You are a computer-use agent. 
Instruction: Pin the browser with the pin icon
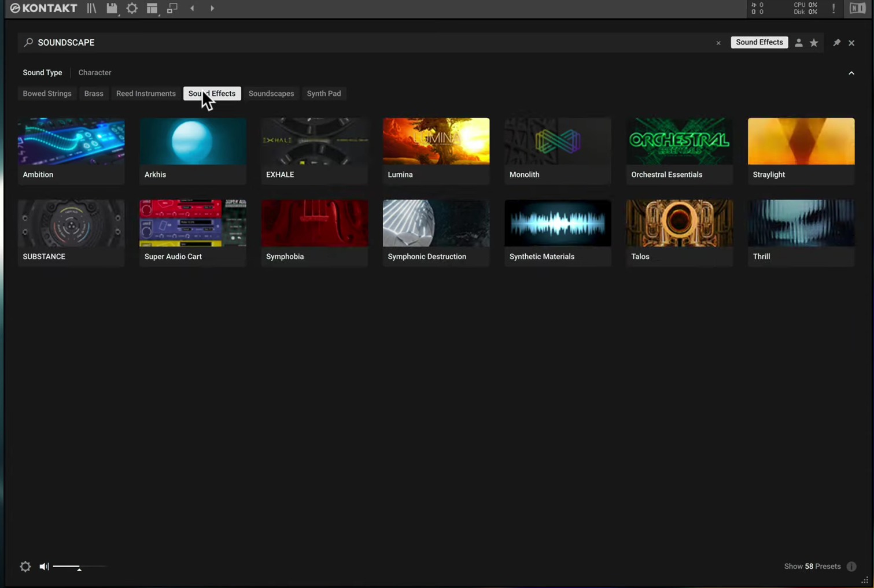pos(836,42)
